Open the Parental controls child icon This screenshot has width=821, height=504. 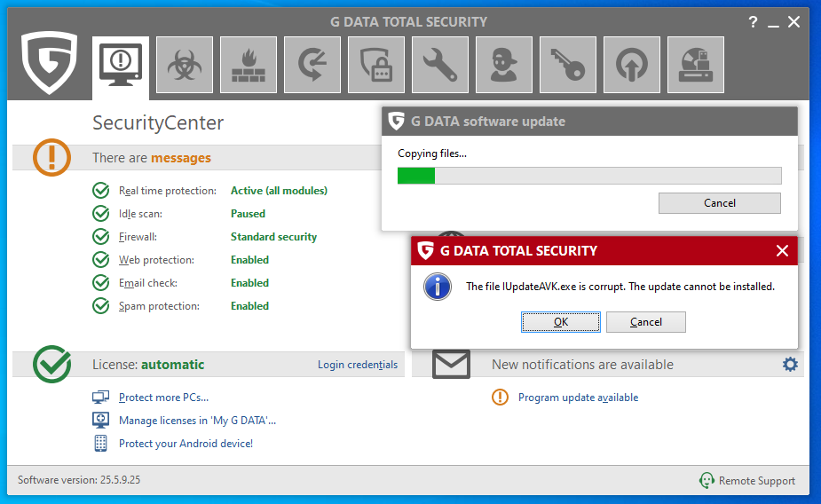pos(504,65)
